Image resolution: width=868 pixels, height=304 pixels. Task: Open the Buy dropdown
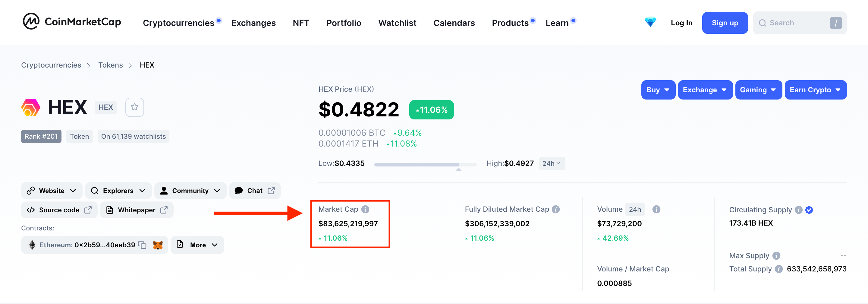[x=658, y=90]
